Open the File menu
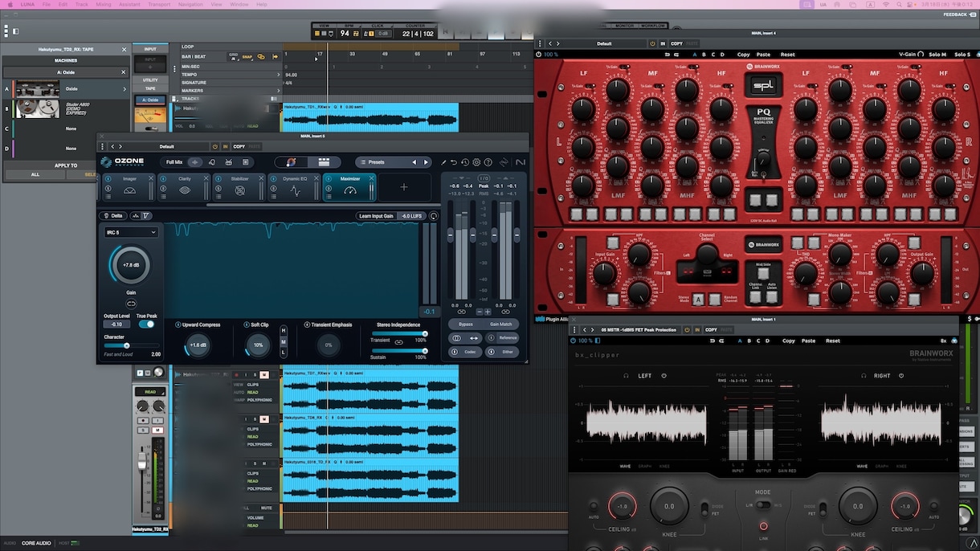980x551 pixels. tap(47, 4)
